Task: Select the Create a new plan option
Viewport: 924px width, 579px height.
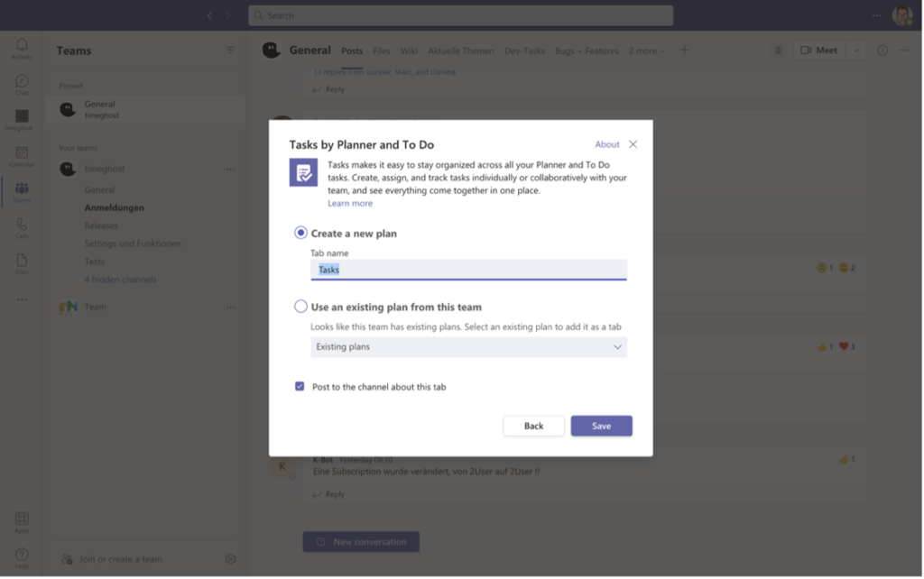Action: [x=301, y=233]
